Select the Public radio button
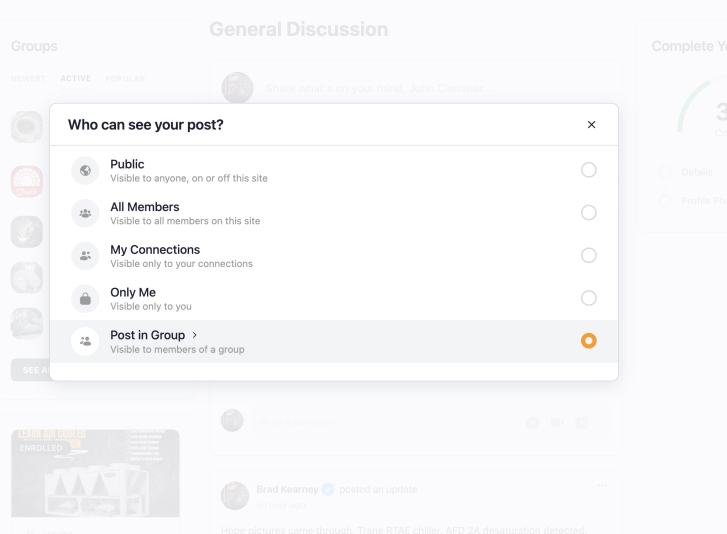Viewport: 727px width, 534px height. (x=589, y=170)
